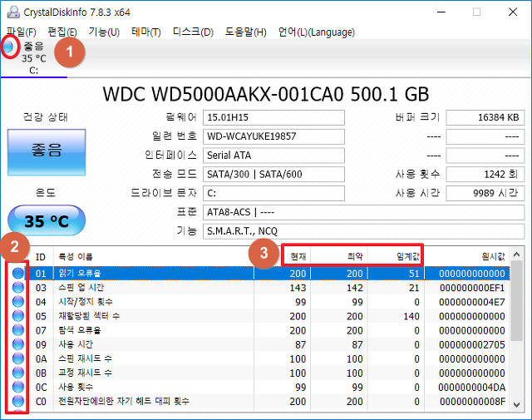
Task: Click the 임계값 column header
Action: pos(396,257)
